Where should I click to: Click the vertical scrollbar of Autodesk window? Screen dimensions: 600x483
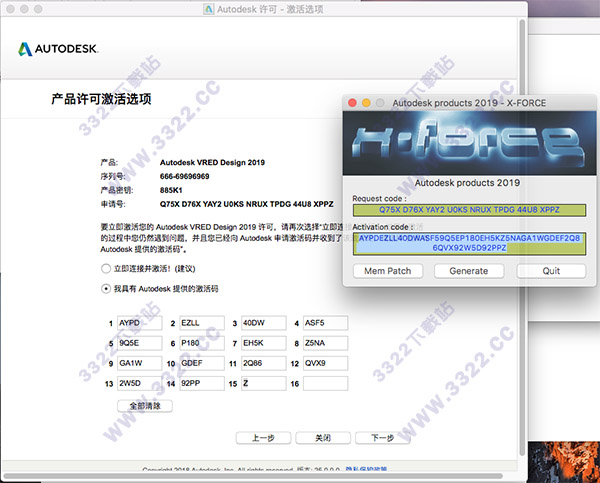point(522,237)
